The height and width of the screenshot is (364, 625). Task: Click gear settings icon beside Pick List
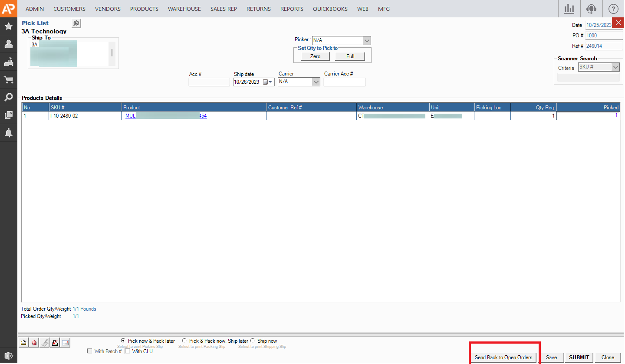coord(76,23)
